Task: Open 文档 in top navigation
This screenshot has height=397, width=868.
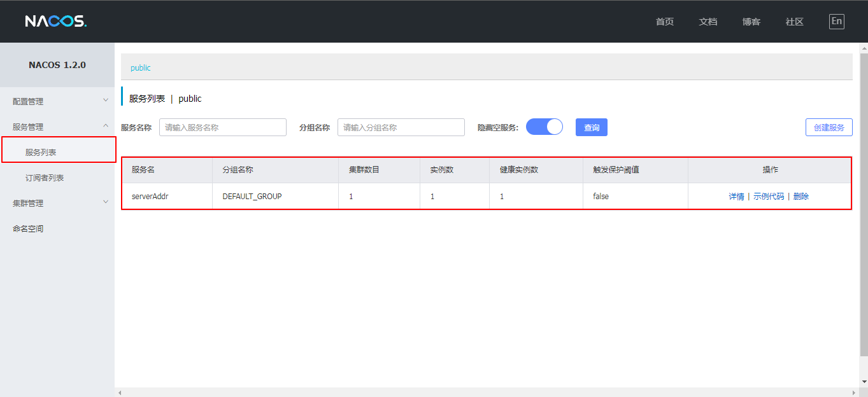Action: coord(708,22)
